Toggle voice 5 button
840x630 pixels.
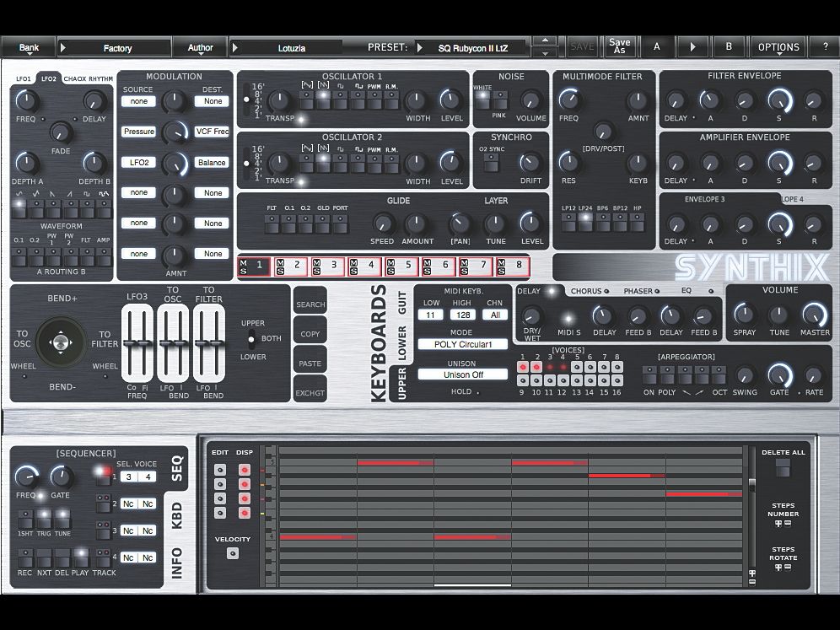[577, 367]
